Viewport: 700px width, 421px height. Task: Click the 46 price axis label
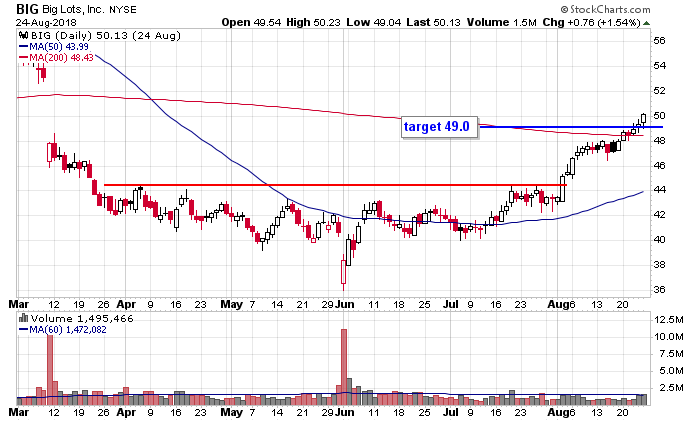click(x=659, y=166)
